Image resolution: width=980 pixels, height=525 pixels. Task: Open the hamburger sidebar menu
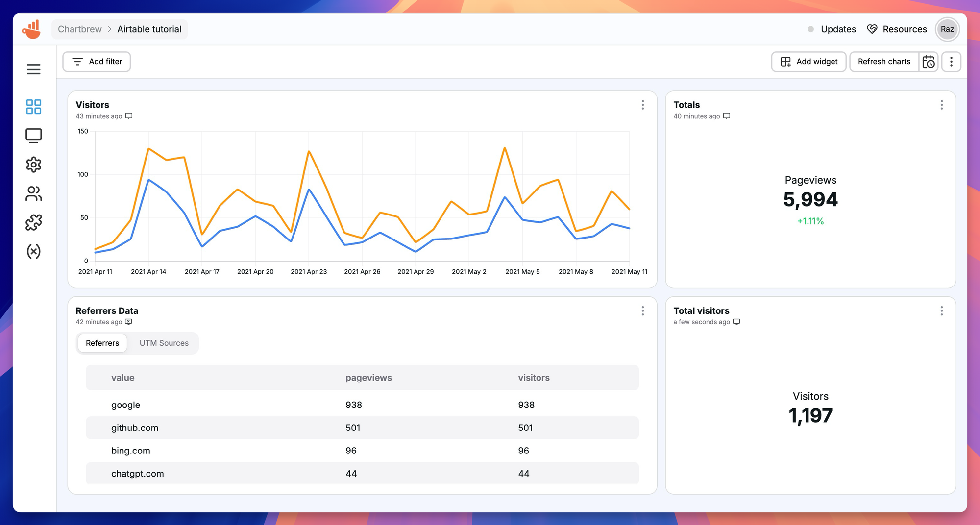pos(34,70)
